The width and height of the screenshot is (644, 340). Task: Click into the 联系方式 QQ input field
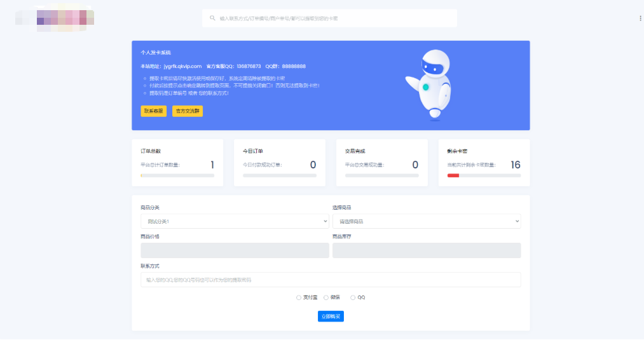click(x=331, y=280)
